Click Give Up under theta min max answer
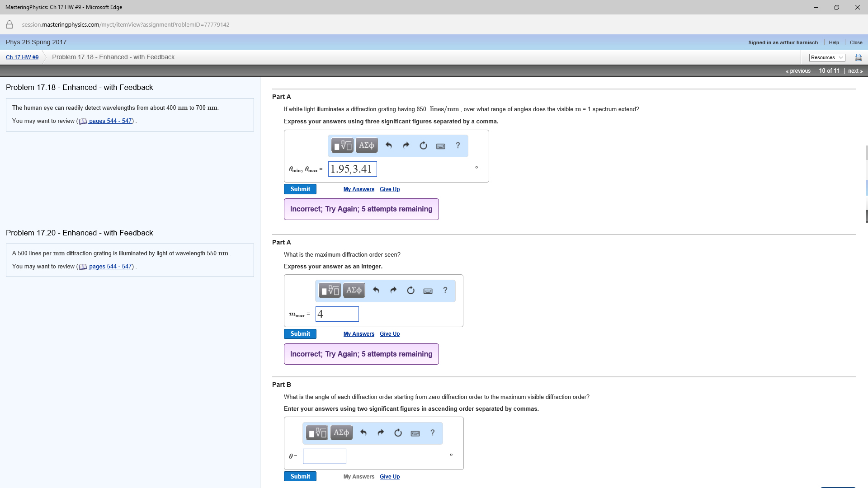This screenshot has width=868, height=488. pos(390,189)
